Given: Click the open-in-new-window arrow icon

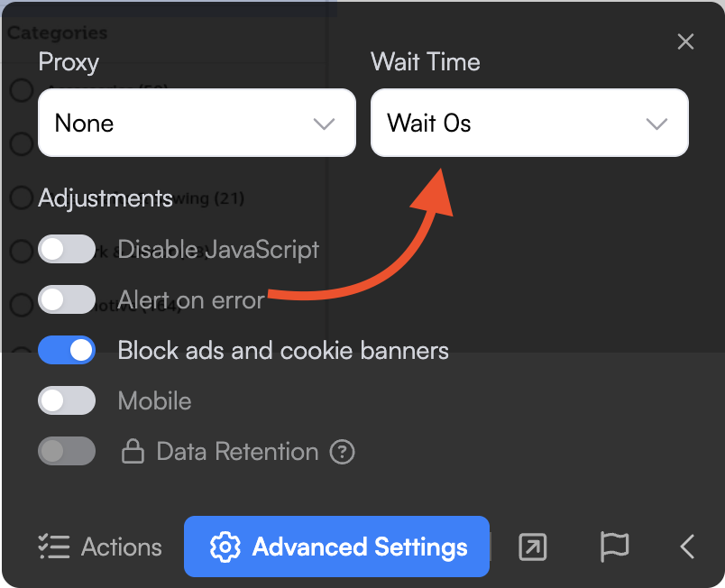Looking at the screenshot, I should [533, 547].
